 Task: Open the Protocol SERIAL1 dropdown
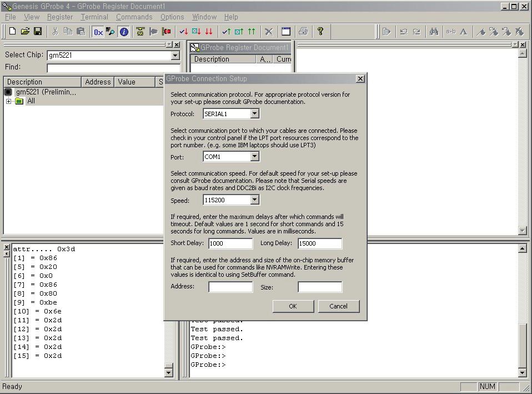[255, 114]
